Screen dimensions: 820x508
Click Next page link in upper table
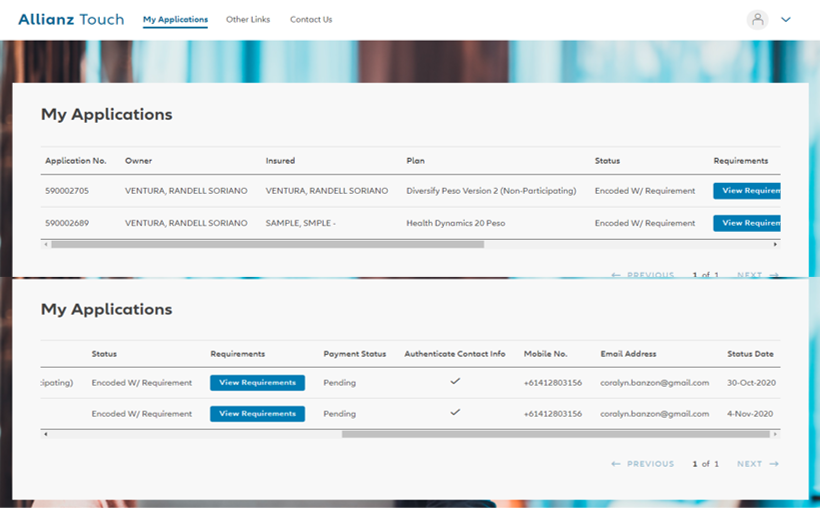[757, 275]
